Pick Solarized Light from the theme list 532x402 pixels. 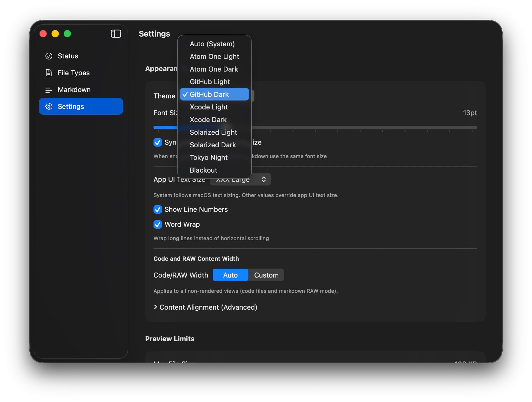213,132
